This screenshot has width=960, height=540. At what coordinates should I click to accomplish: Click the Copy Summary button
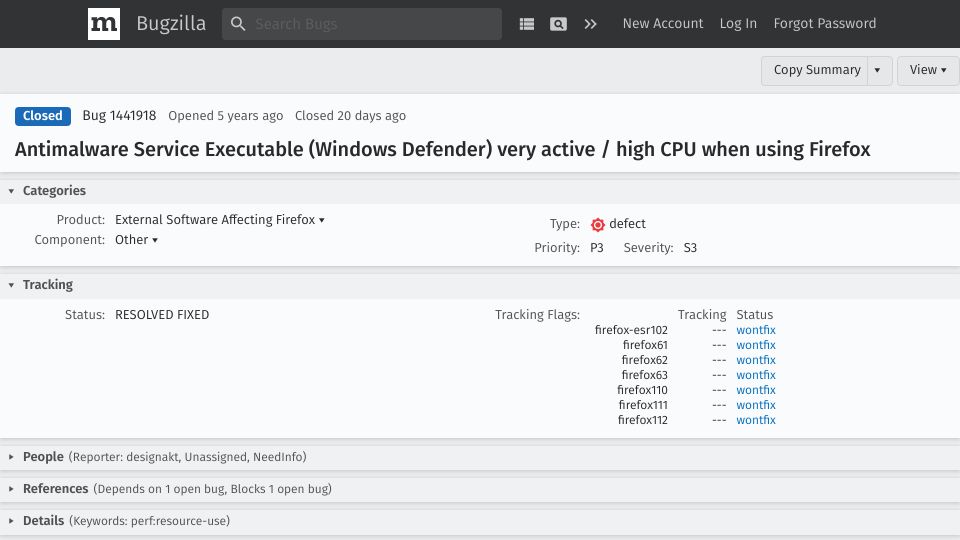click(815, 70)
